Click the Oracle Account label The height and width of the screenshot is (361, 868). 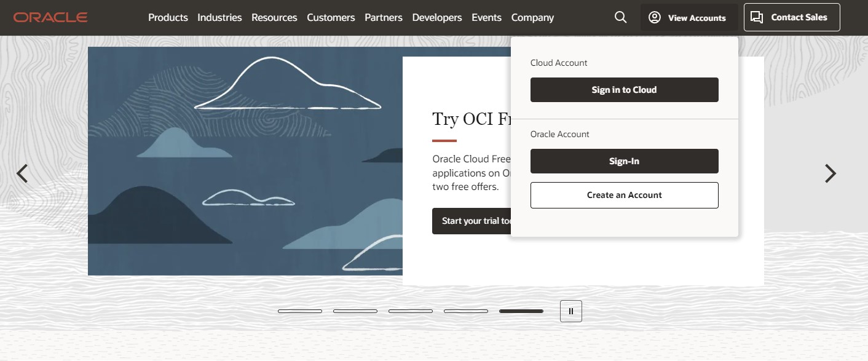tap(560, 134)
